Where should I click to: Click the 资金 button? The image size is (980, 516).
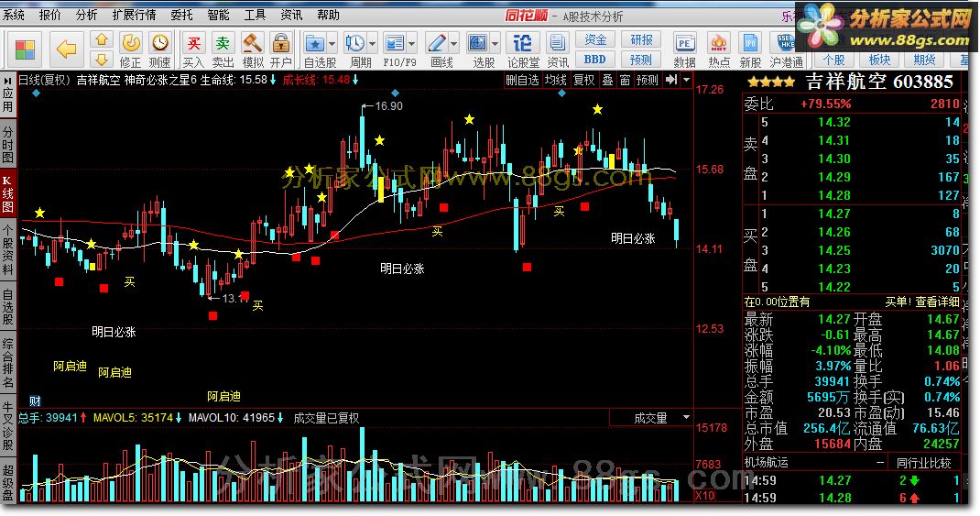(595, 40)
